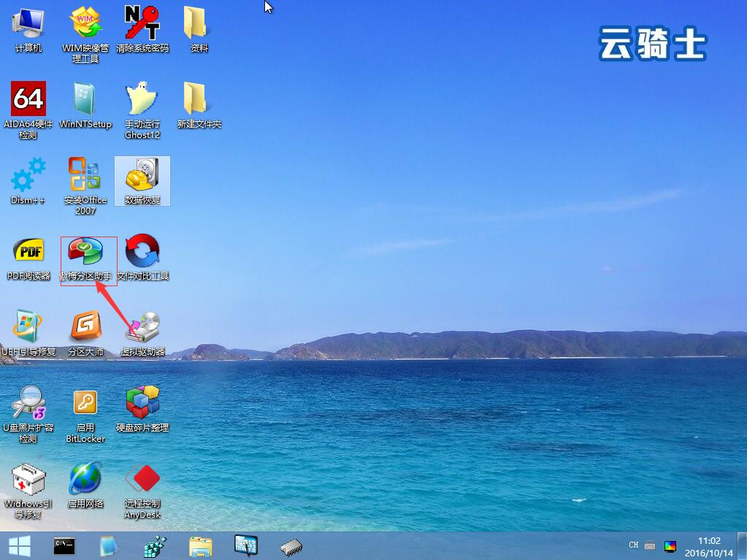Launch WIM映像管理工具
The image size is (747, 560).
[85, 34]
